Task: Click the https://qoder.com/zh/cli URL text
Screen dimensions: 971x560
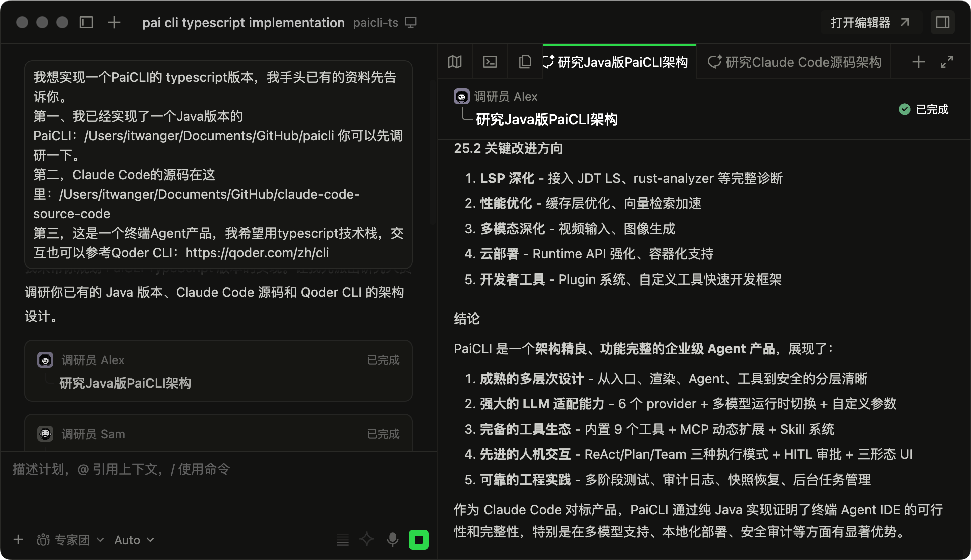Action: (x=257, y=253)
